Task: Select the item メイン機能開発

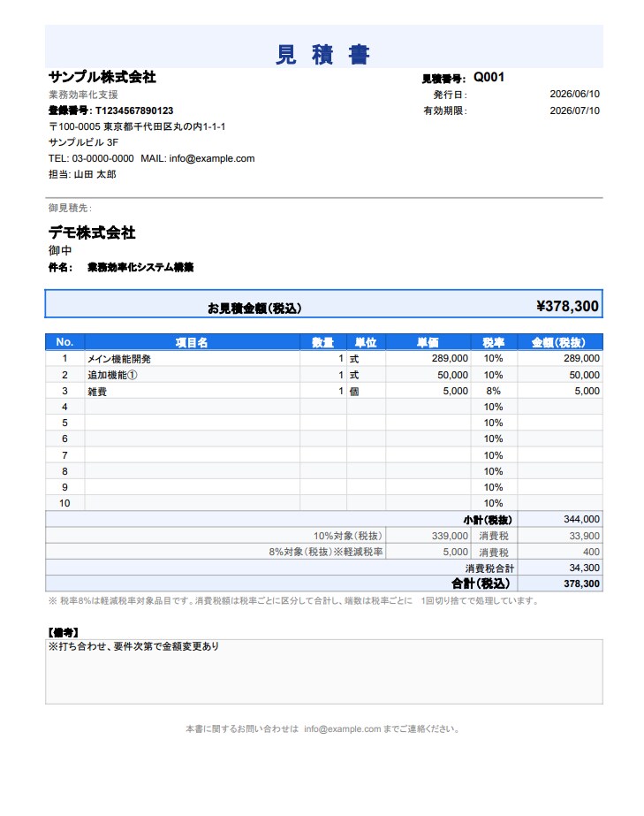Action: 119,359
